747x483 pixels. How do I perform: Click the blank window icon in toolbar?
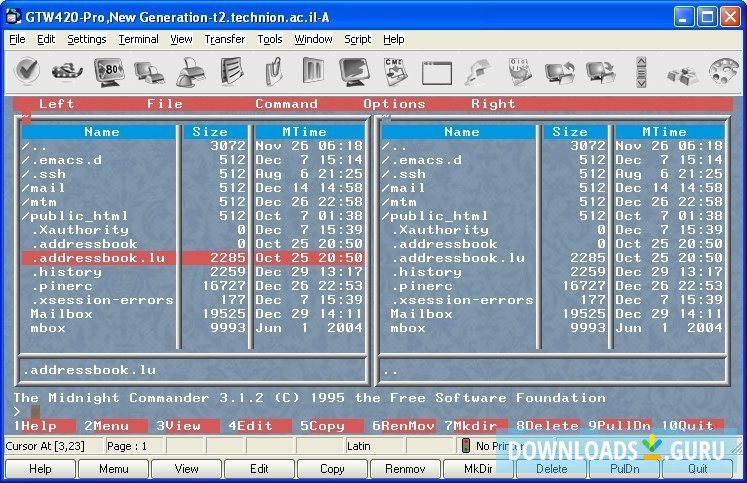[x=437, y=72]
